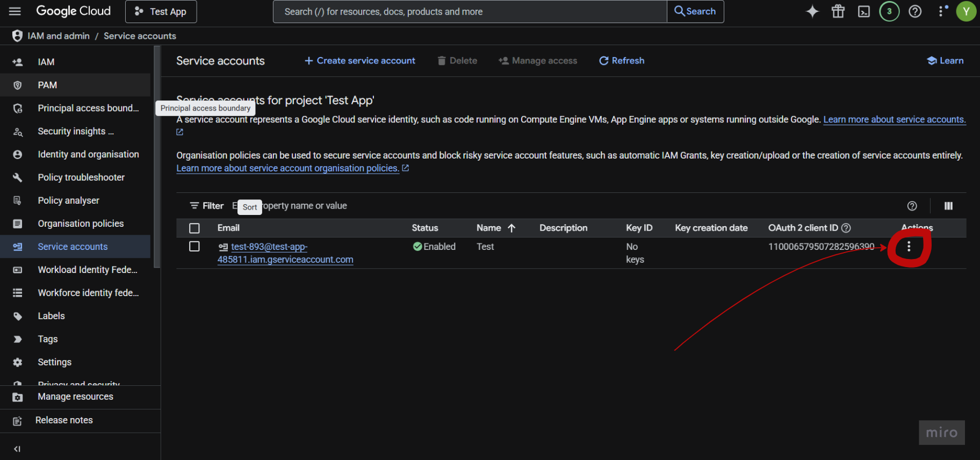980x460 pixels.
Task: Click the Manage access toolbar button
Action: coord(538,61)
